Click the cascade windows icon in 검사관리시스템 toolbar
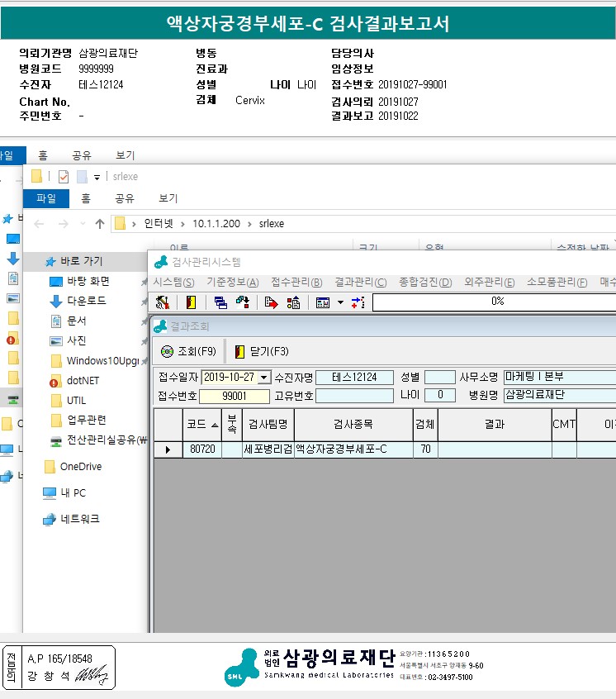This screenshot has width=616, height=699. (x=220, y=302)
